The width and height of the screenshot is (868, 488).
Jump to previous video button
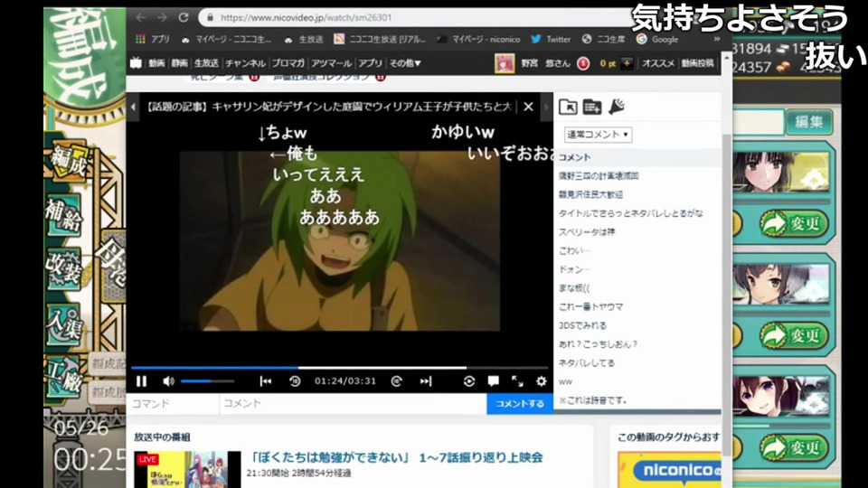266,381
